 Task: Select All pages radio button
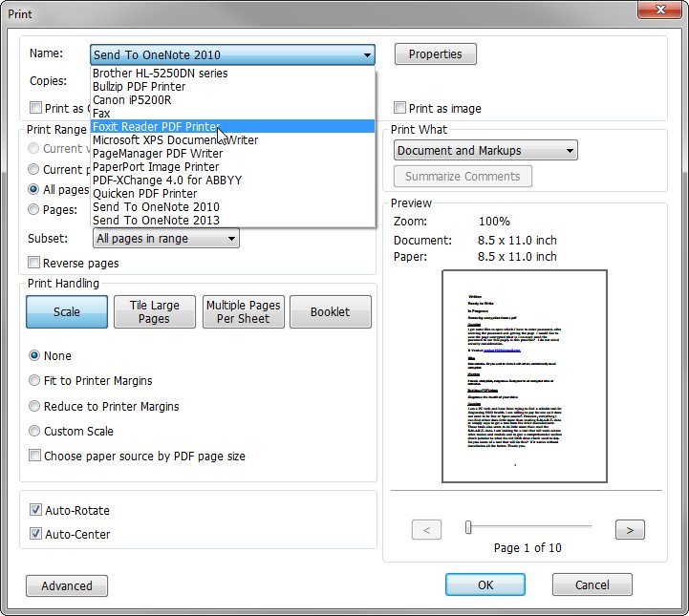pyautogui.click(x=33, y=189)
